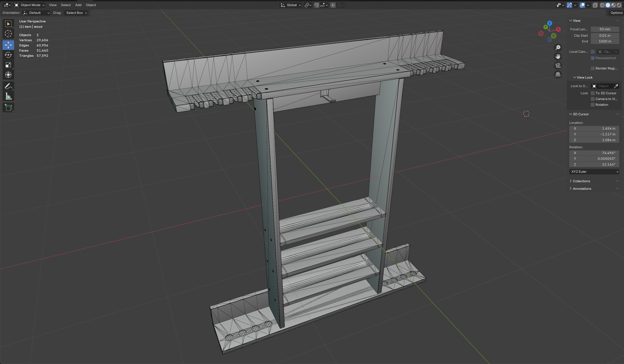
Task: Select the Cursor tool in toolbar
Action: (x=8, y=34)
